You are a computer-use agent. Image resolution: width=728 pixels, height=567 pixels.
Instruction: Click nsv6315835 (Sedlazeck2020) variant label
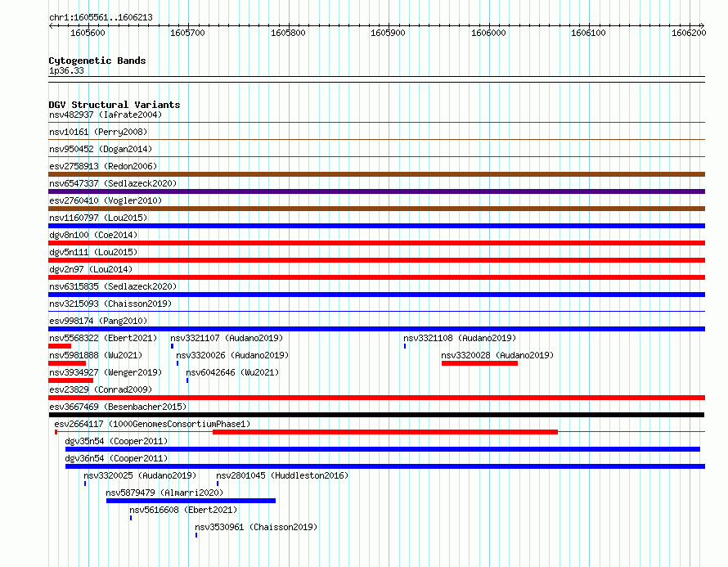[113, 286]
